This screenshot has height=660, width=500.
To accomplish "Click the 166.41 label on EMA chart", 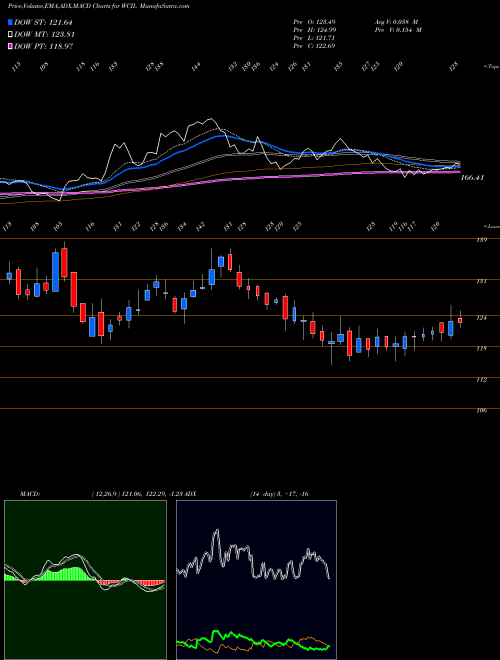I will pyautogui.click(x=472, y=178).
